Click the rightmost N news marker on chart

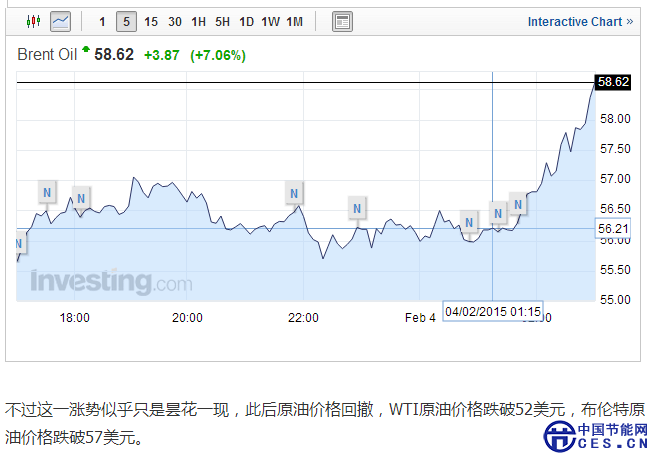pos(517,204)
